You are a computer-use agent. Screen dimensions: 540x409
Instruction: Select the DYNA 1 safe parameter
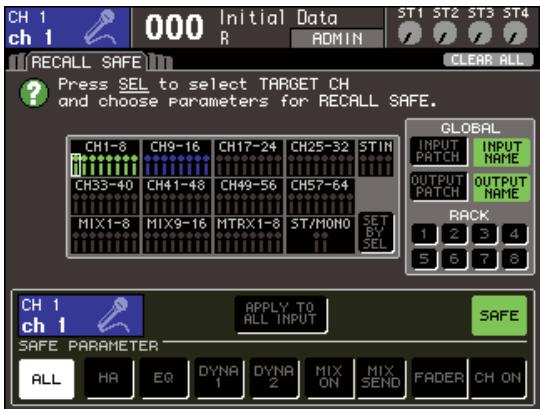[219, 378]
